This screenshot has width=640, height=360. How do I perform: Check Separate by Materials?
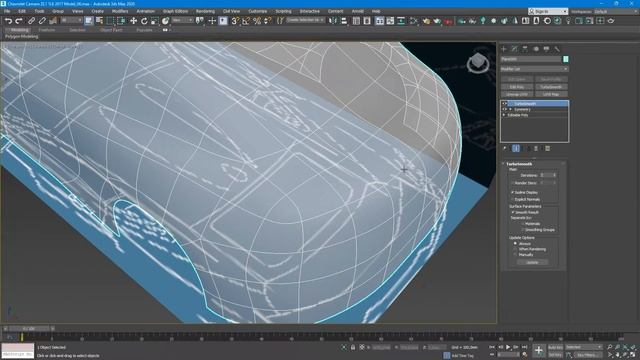coord(523,224)
